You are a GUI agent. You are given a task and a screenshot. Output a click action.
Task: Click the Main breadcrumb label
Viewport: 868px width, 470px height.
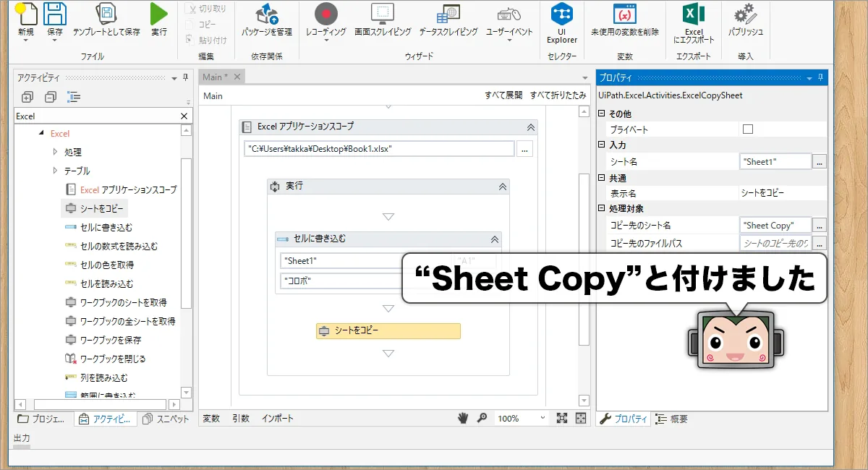(213, 95)
